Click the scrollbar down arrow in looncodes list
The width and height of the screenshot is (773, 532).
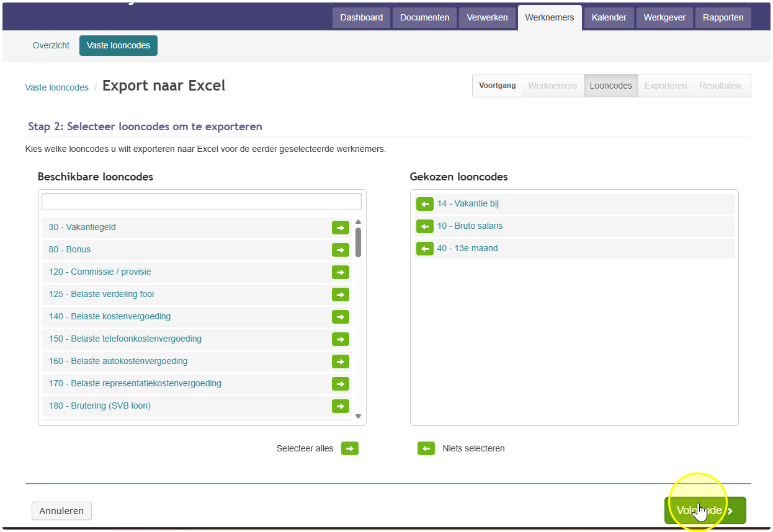pos(359,417)
